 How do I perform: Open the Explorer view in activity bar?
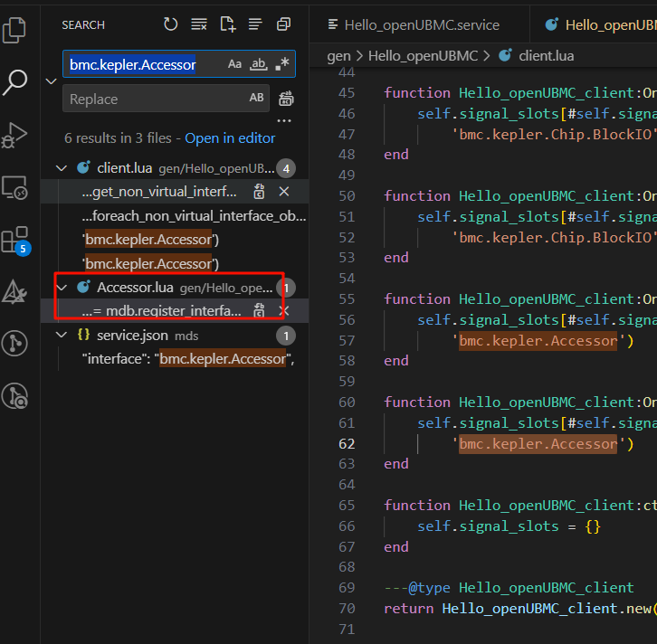[x=15, y=30]
